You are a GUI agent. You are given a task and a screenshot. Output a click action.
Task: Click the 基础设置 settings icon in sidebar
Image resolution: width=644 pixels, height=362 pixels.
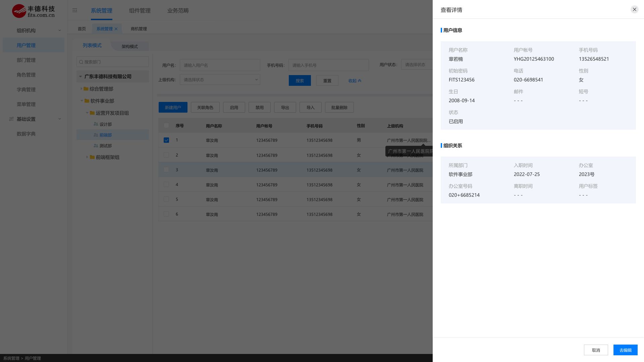point(11,119)
